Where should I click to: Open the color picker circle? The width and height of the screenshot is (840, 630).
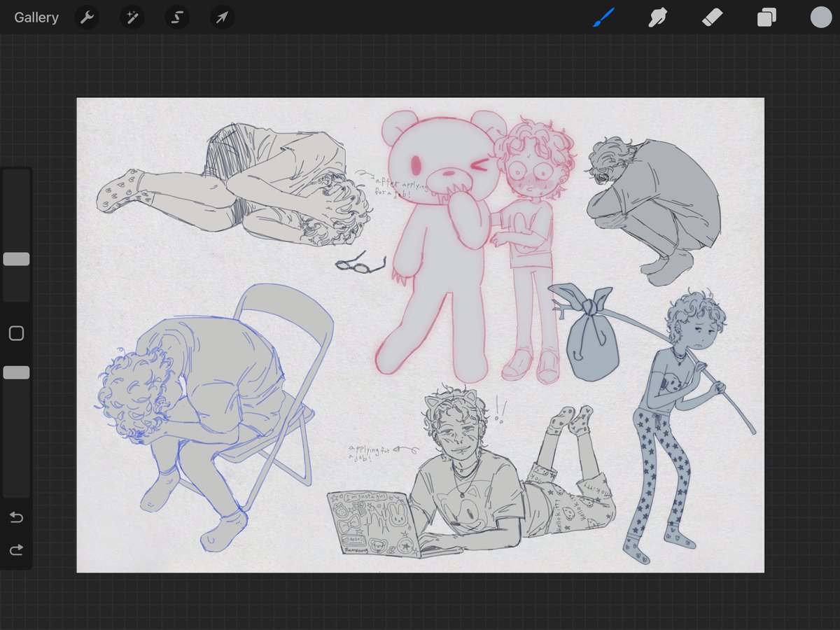click(820, 17)
